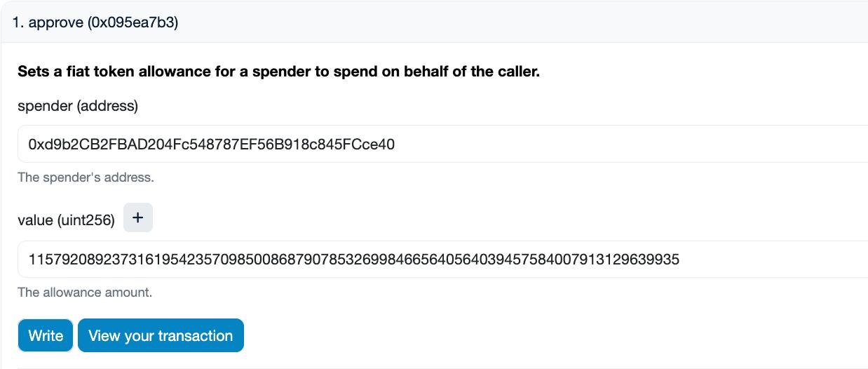The width and height of the screenshot is (868, 369).
Task: Click the 'spender (address)' label
Action: [x=78, y=106]
